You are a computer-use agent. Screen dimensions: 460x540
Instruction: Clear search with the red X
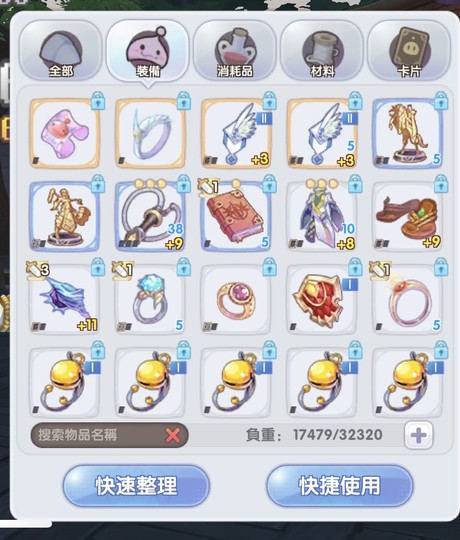[172, 435]
